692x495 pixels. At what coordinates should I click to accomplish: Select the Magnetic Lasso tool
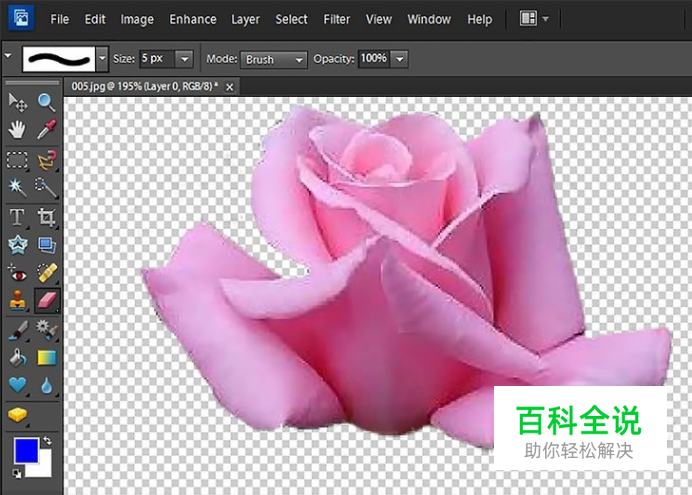pyautogui.click(x=46, y=160)
